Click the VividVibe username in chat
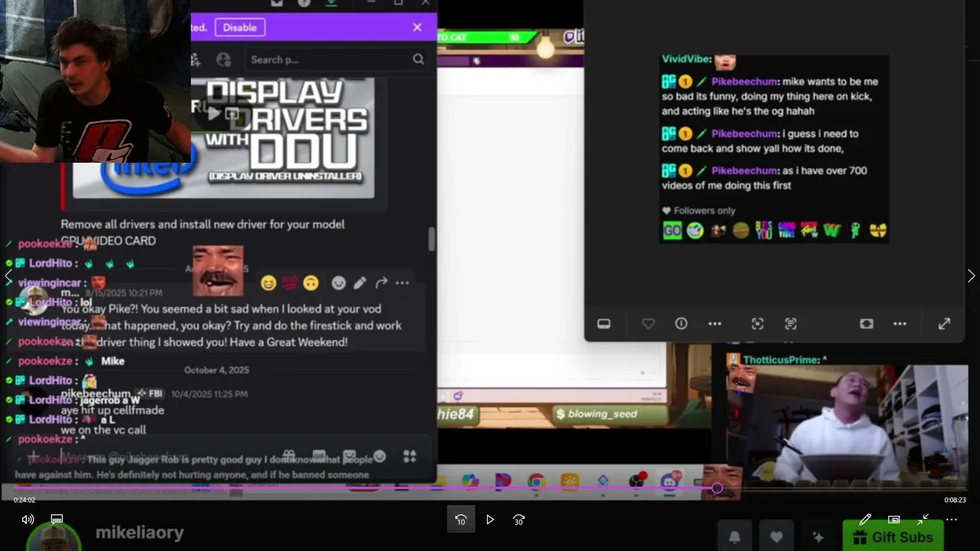This screenshot has width=980, height=551. 687,59
